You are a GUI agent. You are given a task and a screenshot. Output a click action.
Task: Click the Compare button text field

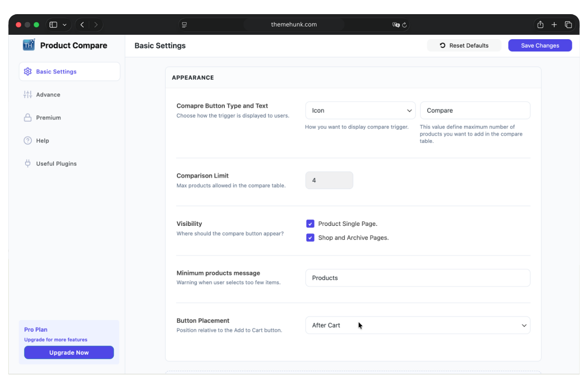point(475,110)
